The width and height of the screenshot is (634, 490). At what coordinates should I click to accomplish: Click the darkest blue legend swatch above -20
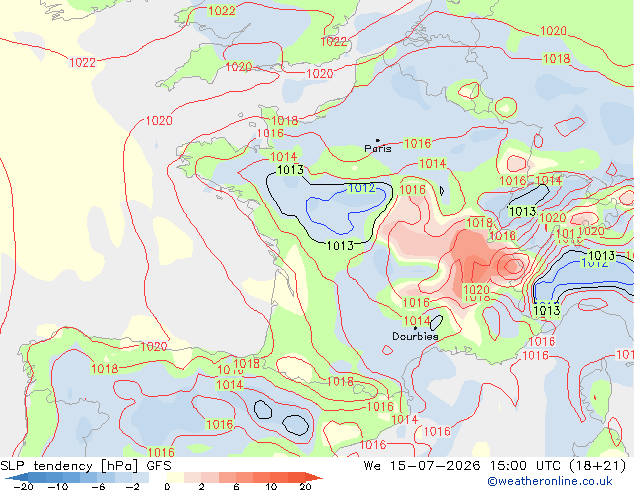(x=20, y=478)
